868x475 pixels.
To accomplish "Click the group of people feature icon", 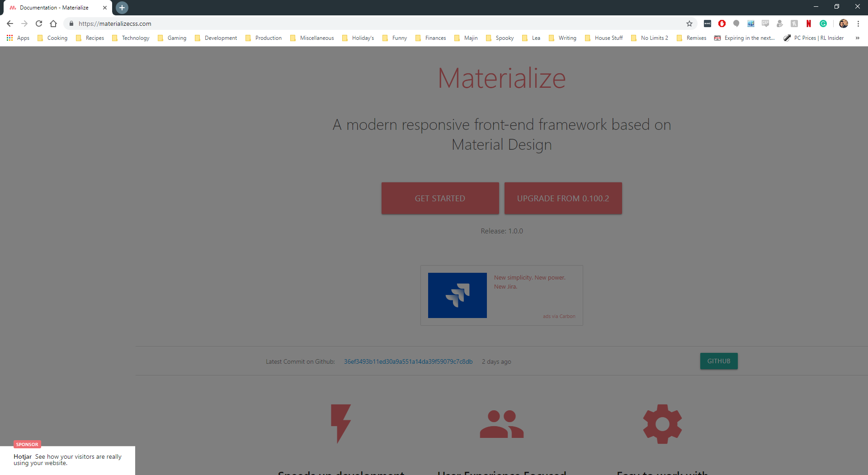I will coord(502,424).
